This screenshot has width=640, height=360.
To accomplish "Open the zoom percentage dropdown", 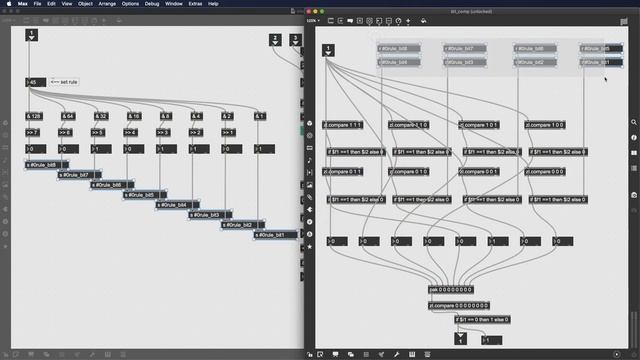I will point(313,20).
